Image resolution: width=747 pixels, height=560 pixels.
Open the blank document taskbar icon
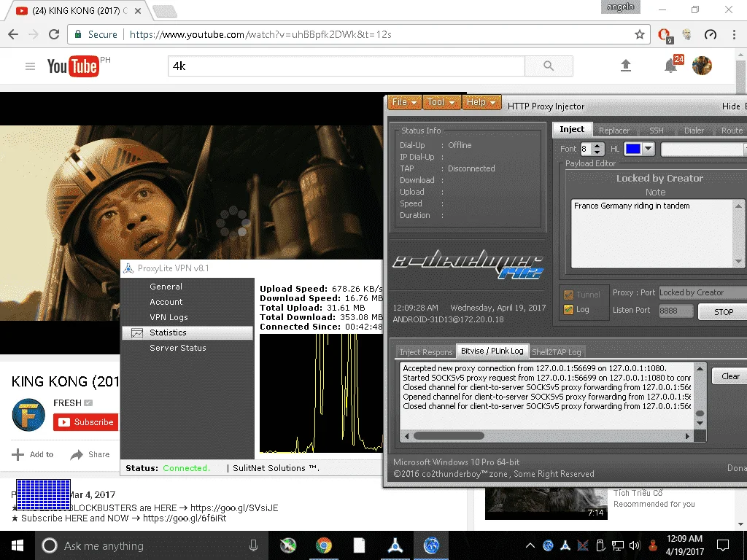click(359, 545)
